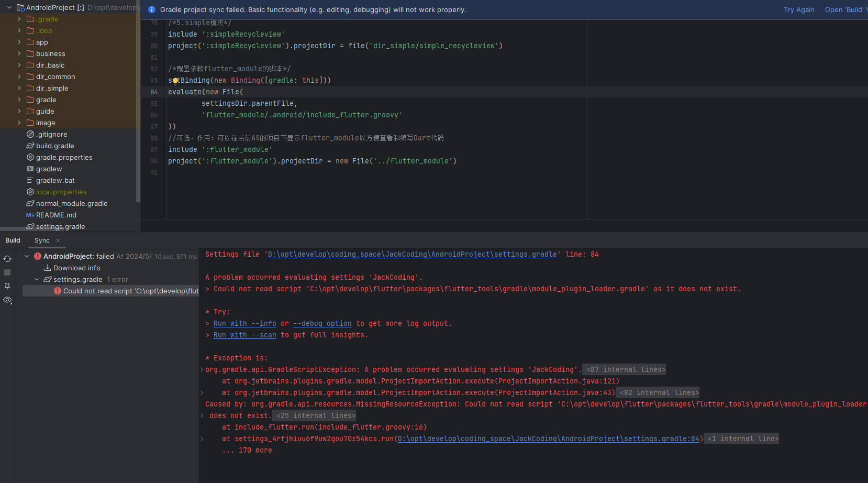Expand '<25 internal lines>' folded region
This screenshot has width=868, height=483.
tap(315, 415)
